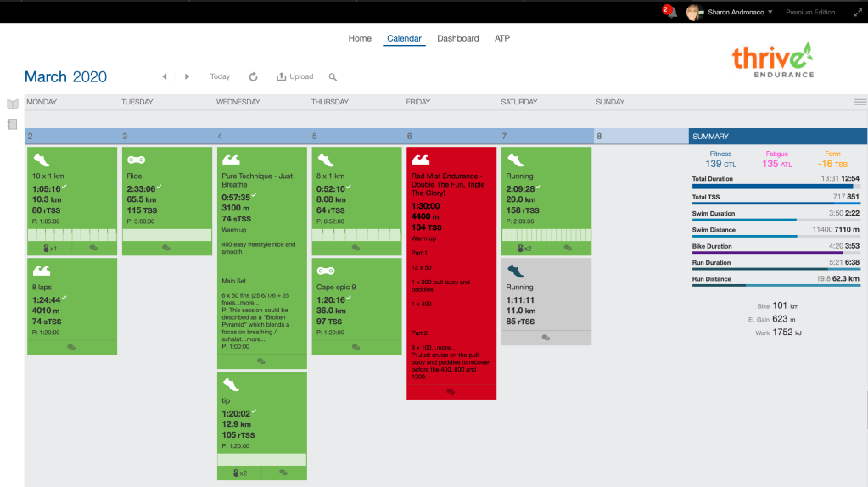Open the notifications bell with 21 badge
The width and height of the screenshot is (868, 487).
(670, 13)
